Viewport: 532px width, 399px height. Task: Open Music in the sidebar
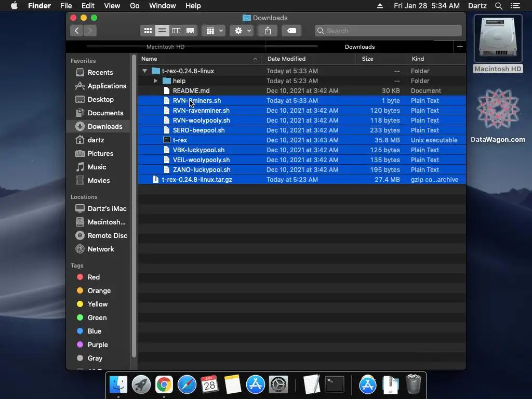coord(98,167)
